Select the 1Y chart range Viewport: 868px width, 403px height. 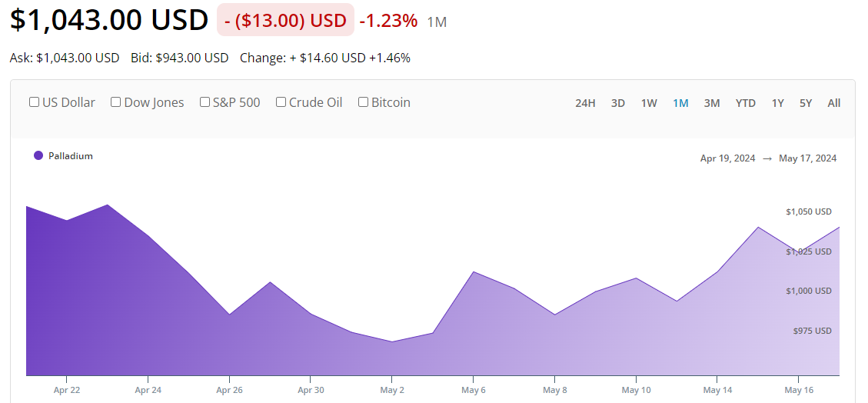tap(778, 103)
